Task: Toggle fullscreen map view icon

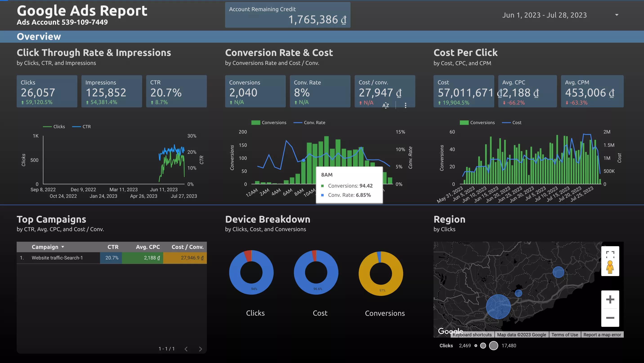Action: pyautogui.click(x=610, y=255)
